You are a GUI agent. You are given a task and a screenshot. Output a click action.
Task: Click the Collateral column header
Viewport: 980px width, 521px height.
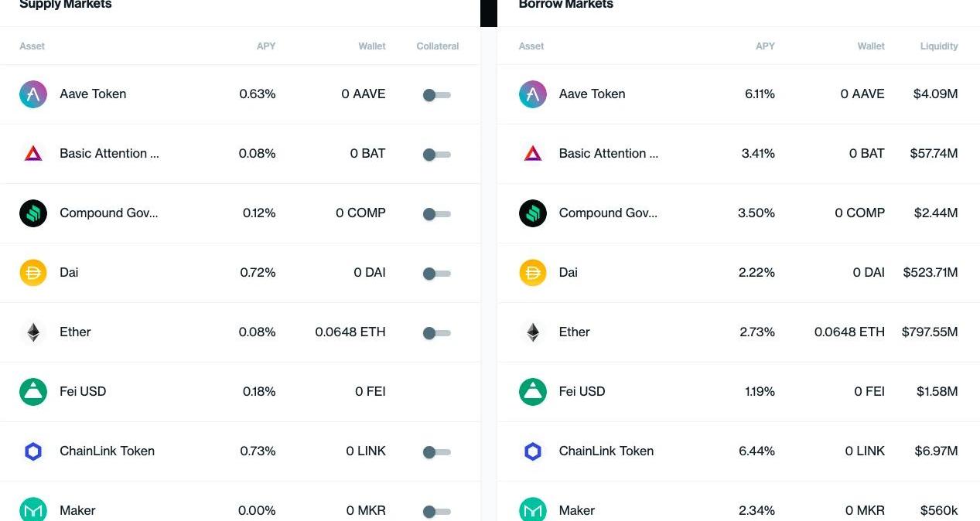click(437, 46)
